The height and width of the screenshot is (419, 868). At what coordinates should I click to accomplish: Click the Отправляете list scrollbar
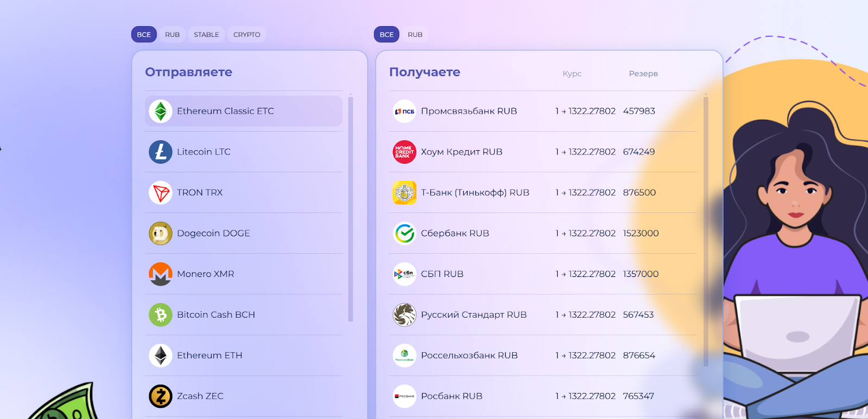(x=350, y=209)
